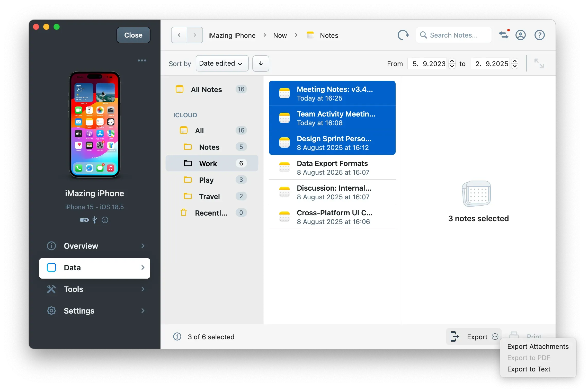Viewport: 588px width, 391px height.
Task: Click the back navigation arrow in the toolbar
Action: tap(179, 35)
